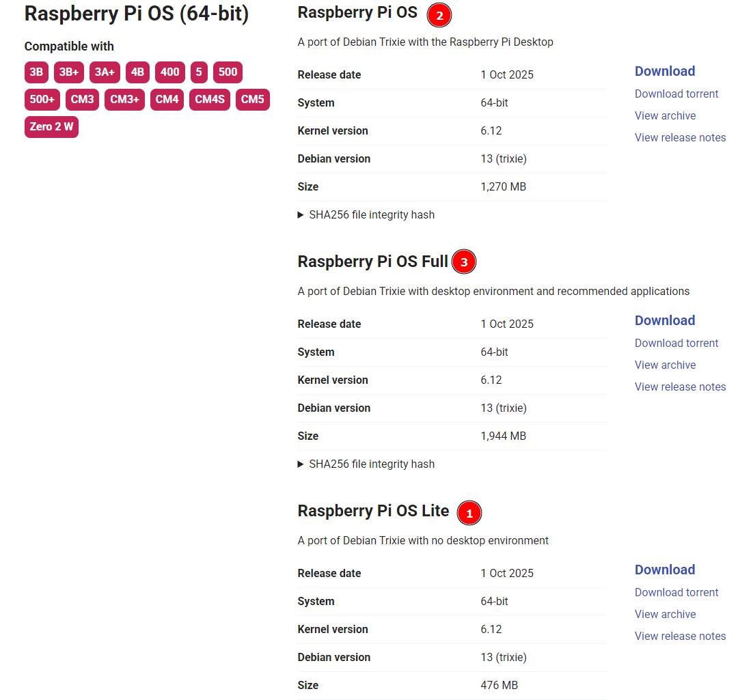Click the CM4S compatibility badge

click(x=209, y=99)
